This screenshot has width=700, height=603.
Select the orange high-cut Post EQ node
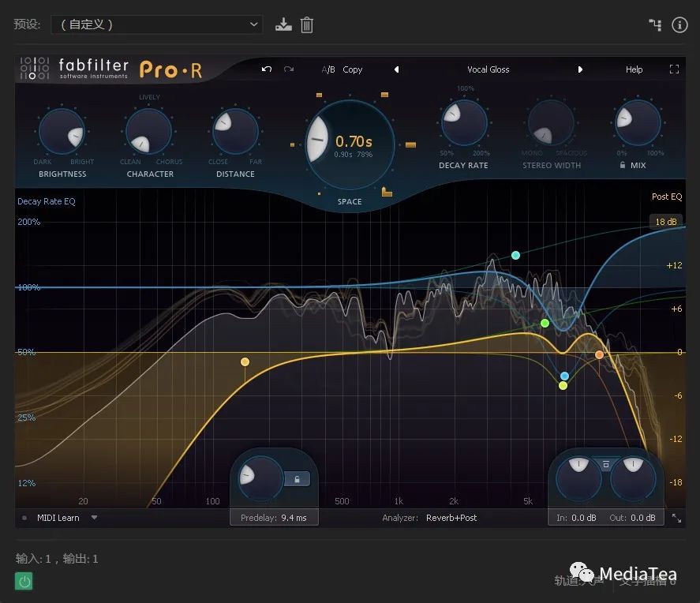(599, 355)
